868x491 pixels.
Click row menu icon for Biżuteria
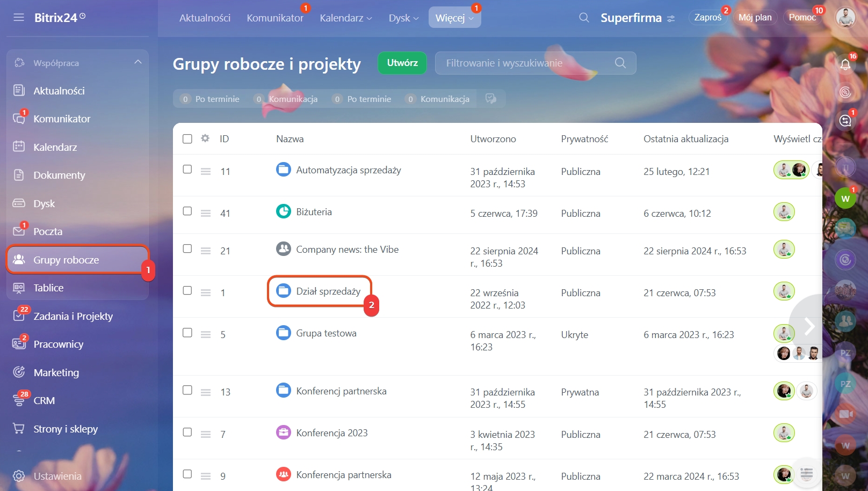click(206, 213)
